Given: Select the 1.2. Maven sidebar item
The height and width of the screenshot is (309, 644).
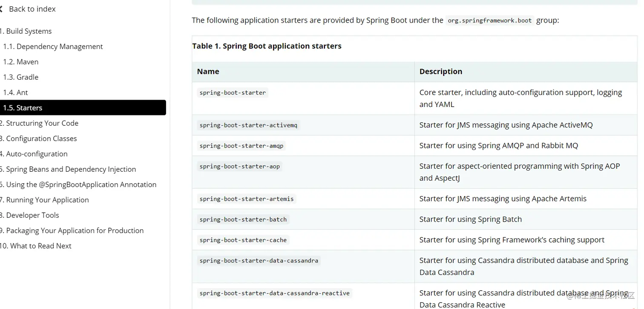Looking at the screenshot, I should (x=21, y=62).
